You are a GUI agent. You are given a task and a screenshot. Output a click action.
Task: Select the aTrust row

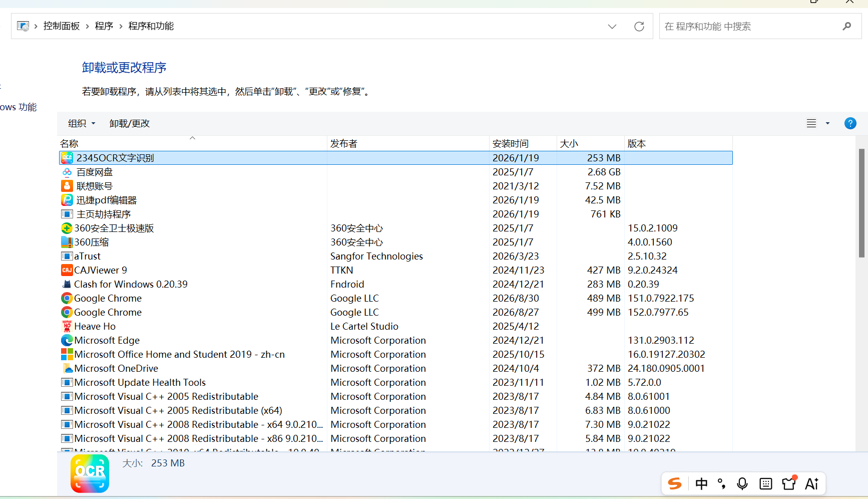click(x=395, y=256)
